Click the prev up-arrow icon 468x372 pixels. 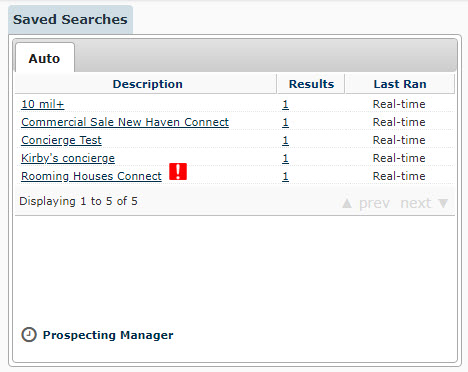point(347,203)
